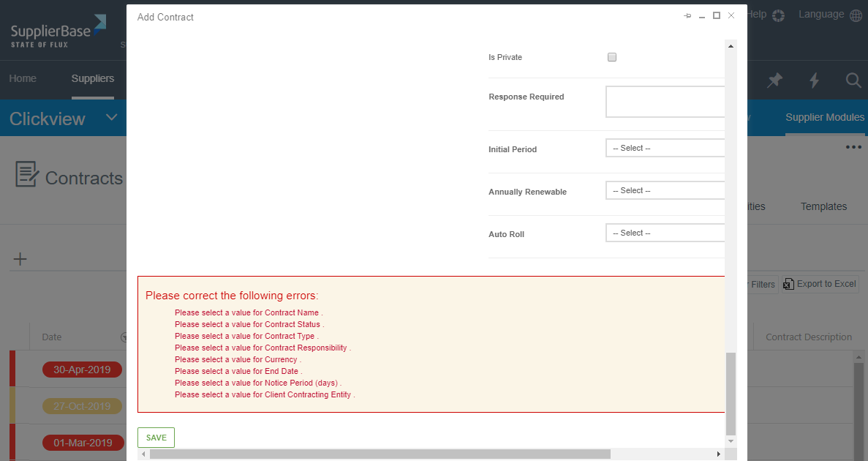The image size is (868, 461).
Task: Click into the Response Required text field
Action: (665, 102)
